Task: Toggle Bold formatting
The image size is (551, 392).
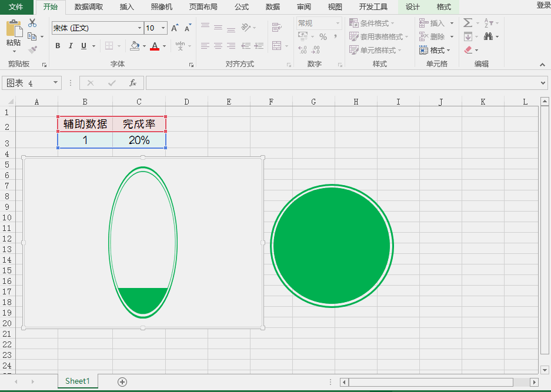Action: tap(57, 45)
